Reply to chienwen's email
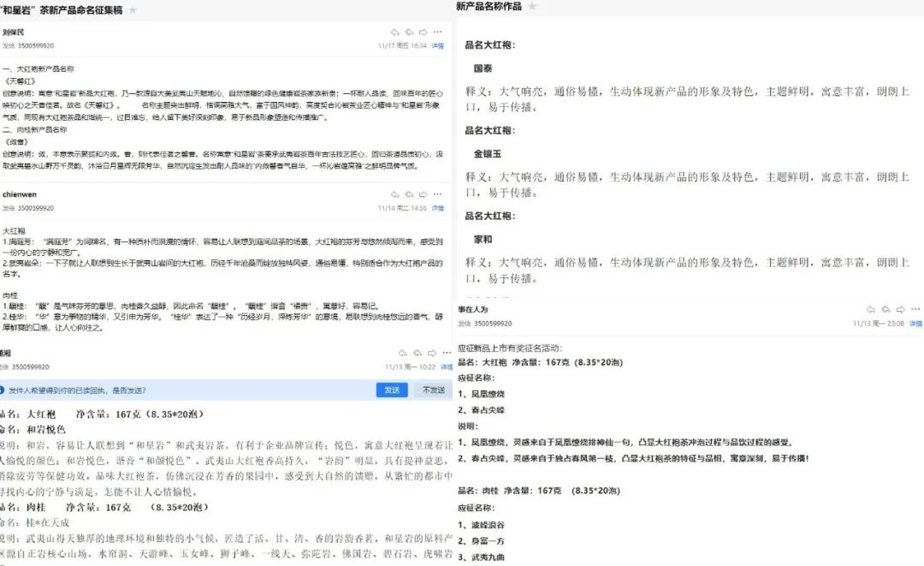This screenshot has height=566, width=924. [x=394, y=194]
